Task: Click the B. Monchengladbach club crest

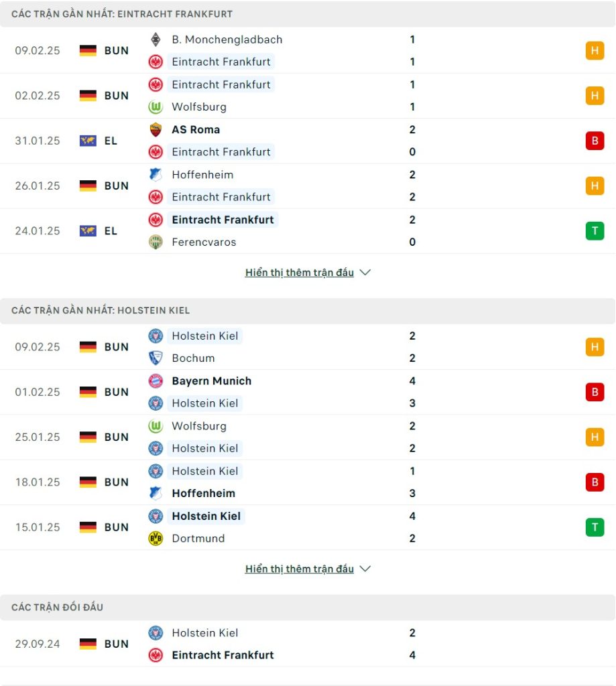Action: (156, 40)
